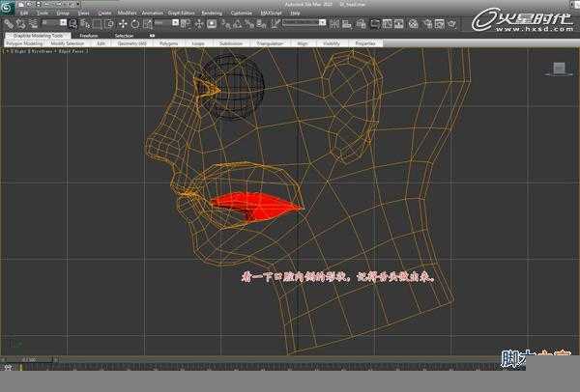This screenshot has height=392, width=580.
Task: Activate the Select Object tool
Action: 72,24
